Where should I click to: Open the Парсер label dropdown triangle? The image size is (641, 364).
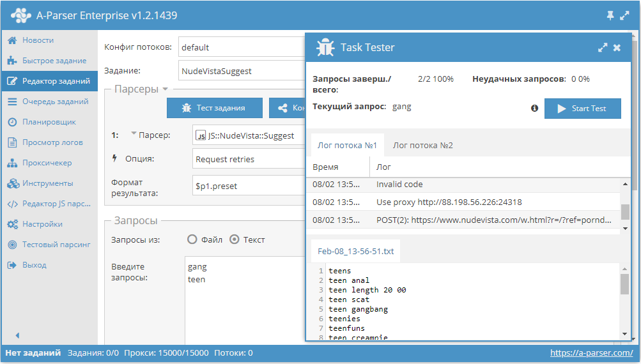click(134, 133)
